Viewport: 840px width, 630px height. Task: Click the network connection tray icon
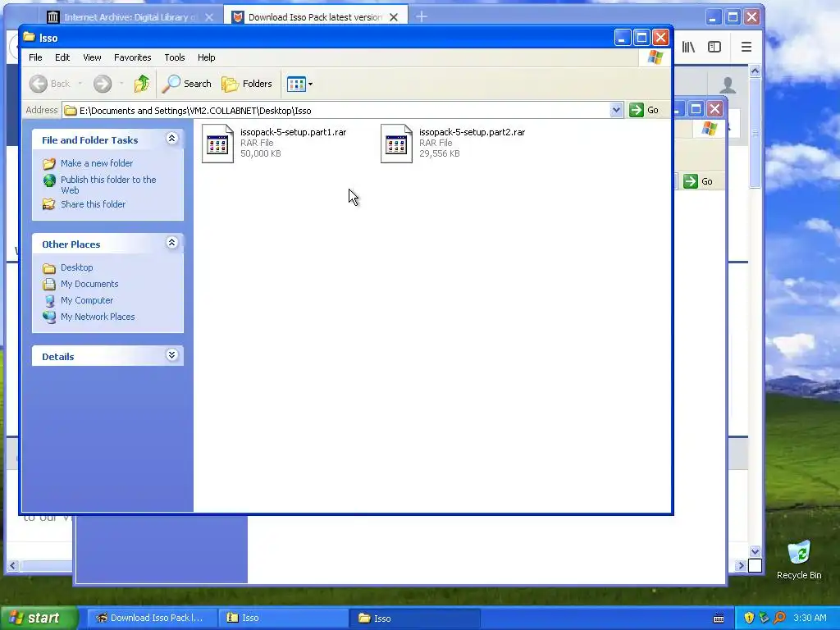pyautogui.click(x=764, y=619)
